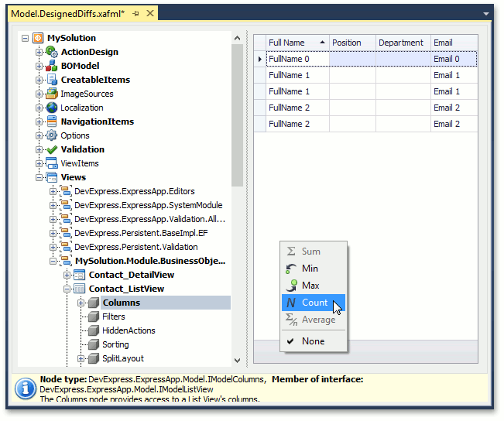Choose Max in the summary menu
The image size is (504, 421).
click(314, 286)
